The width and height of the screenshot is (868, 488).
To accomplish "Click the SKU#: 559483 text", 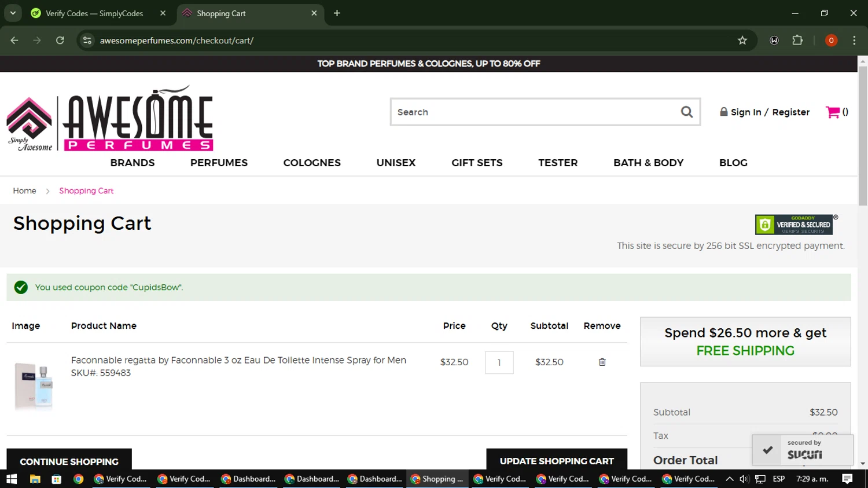I will [x=101, y=373].
